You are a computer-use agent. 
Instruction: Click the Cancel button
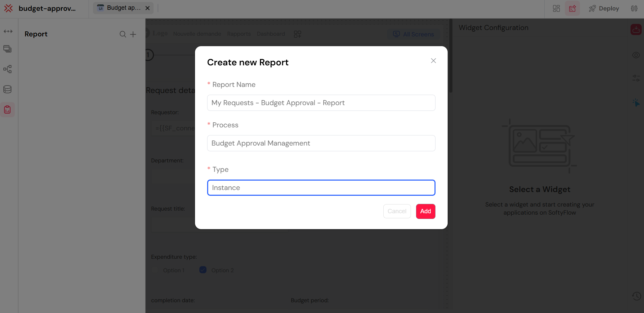[x=397, y=211]
